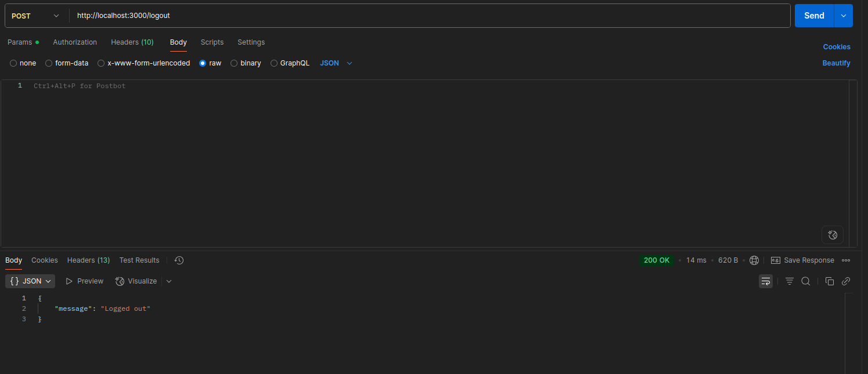The image size is (868, 374).
Task: Open the response Cookies tab
Action: (x=45, y=260)
